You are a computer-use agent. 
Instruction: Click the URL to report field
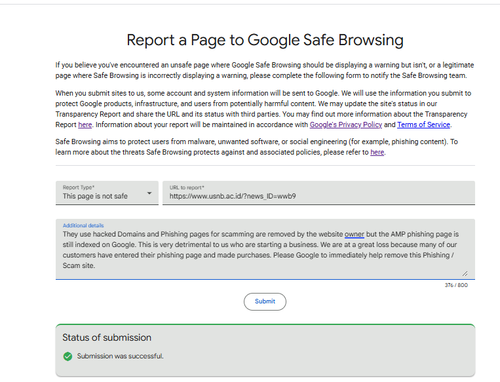pos(319,193)
